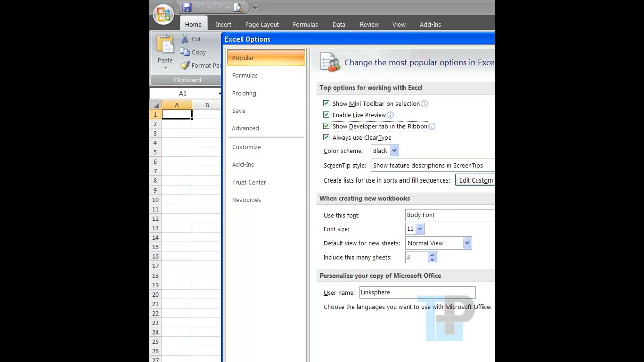Select row 15 header
This screenshot has height=362, width=644.
coord(155,247)
